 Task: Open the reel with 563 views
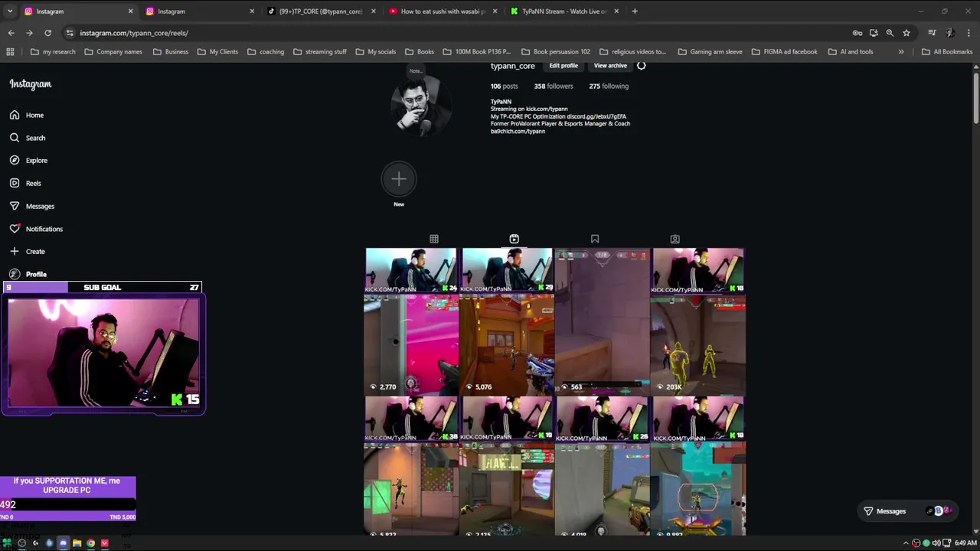click(x=603, y=321)
